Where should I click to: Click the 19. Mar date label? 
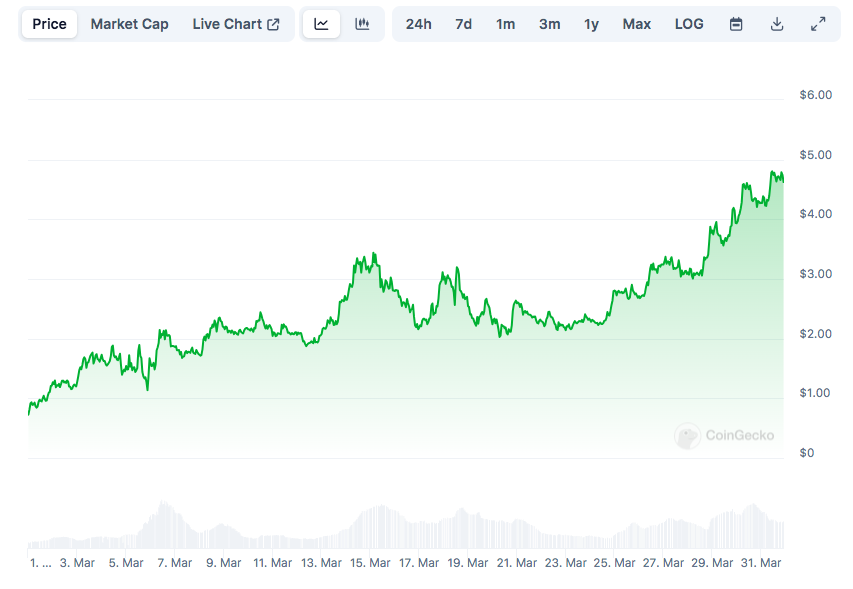point(468,563)
